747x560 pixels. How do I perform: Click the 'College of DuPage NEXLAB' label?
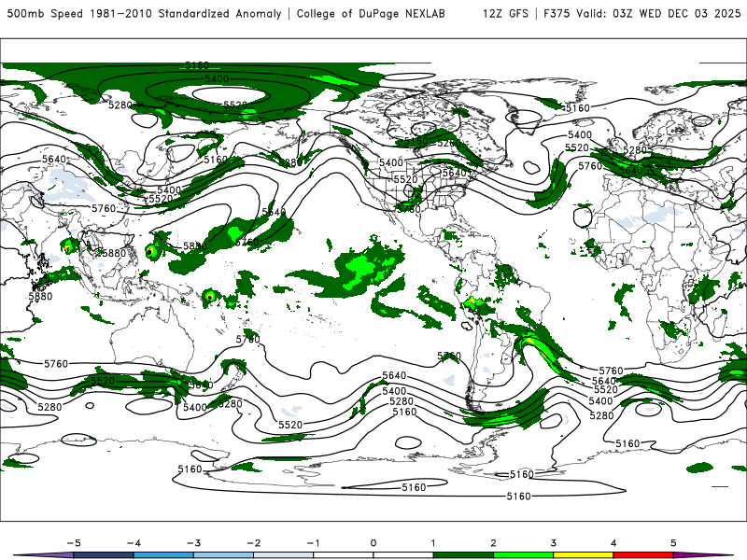(x=371, y=13)
